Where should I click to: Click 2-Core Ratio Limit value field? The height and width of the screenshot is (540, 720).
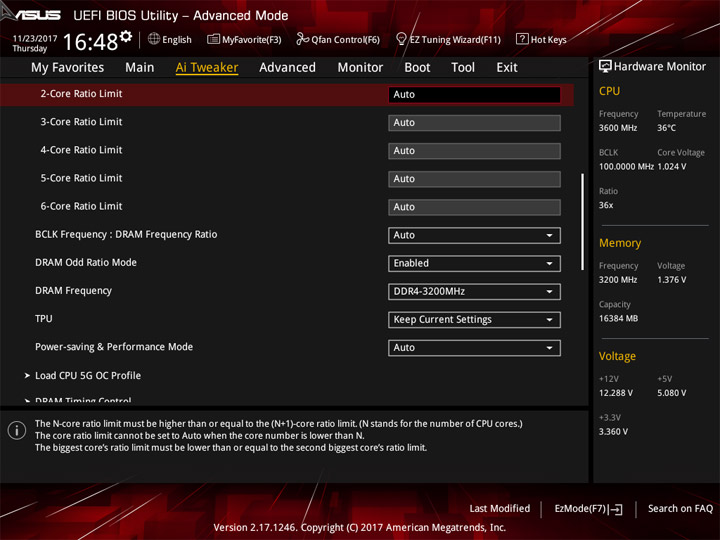(x=474, y=95)
